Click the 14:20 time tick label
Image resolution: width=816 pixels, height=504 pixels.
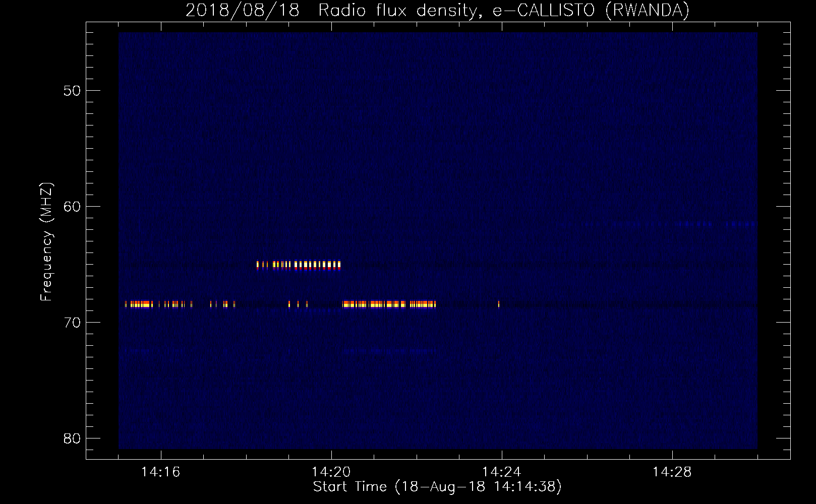[x=331, y=472]
